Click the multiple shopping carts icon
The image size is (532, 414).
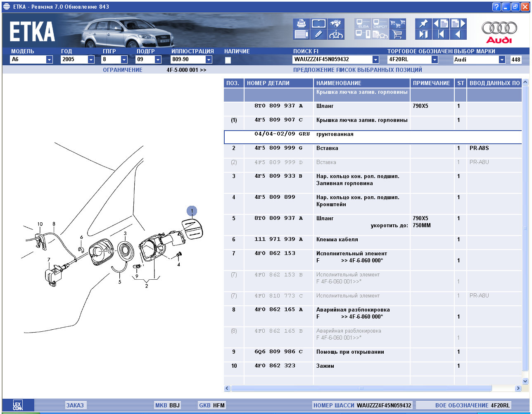pyautogui.click(x=397, y=24)
